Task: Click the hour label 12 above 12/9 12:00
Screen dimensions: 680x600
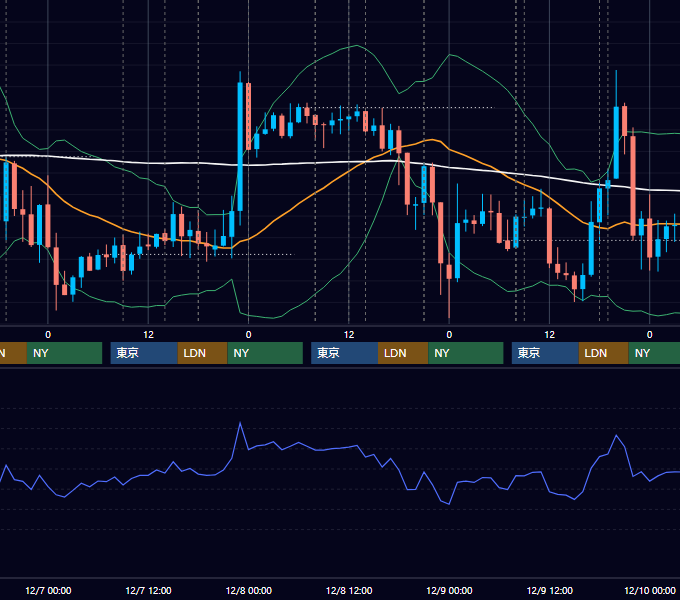Action: (549, 335)
